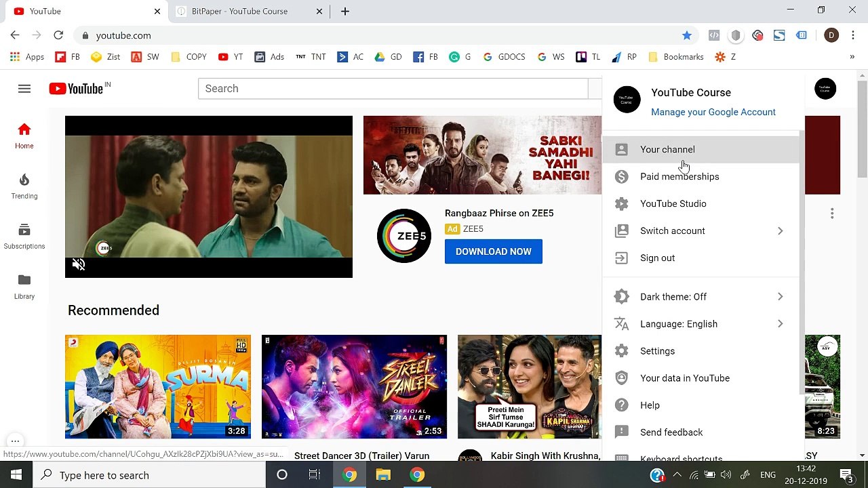The image size is (868, 488).
Task: Open the Home section in the sidebar
Action: click(24, 136)
